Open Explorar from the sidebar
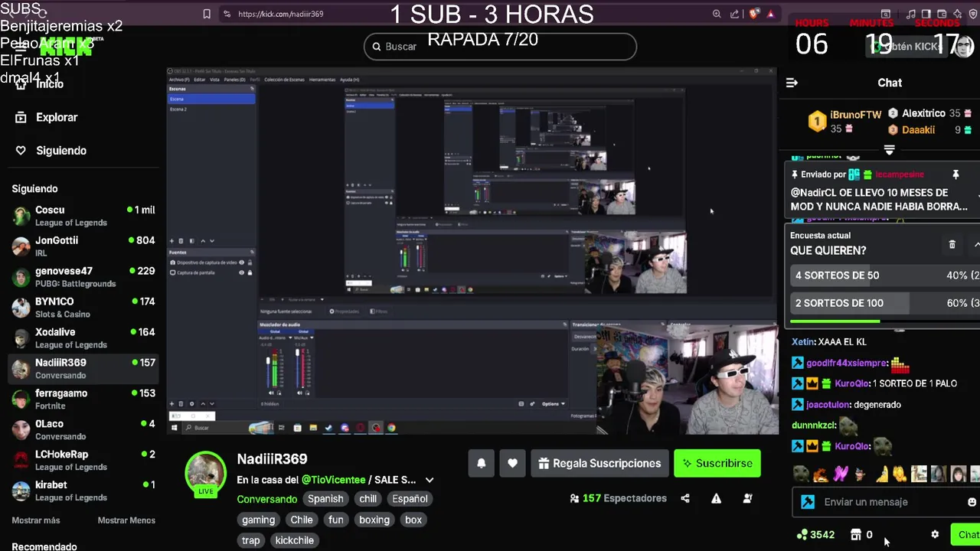980x551 pixels. [x=47, y=117]
